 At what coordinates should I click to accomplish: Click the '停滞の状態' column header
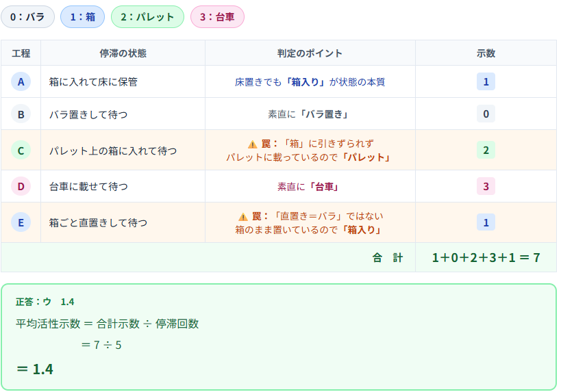tap(123, 53)
